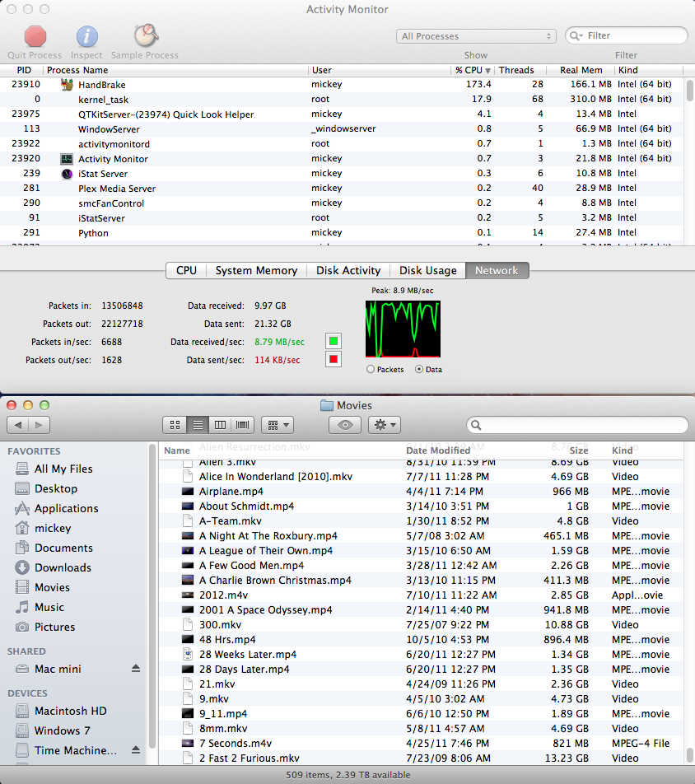
Task: Eject the Time Machine volume
Action: point(136,750)
